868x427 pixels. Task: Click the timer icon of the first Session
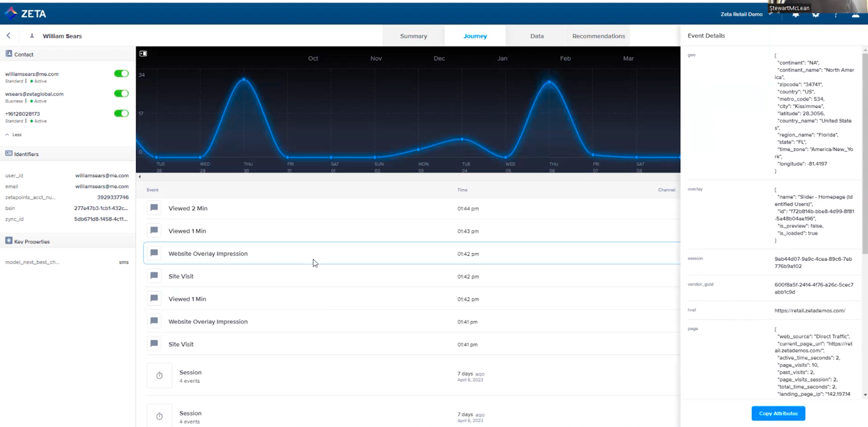coord(159,376)
